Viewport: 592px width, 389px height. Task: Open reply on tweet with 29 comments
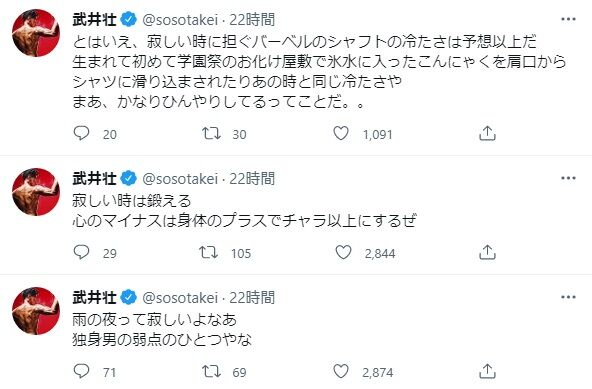[x=81, y=252]
